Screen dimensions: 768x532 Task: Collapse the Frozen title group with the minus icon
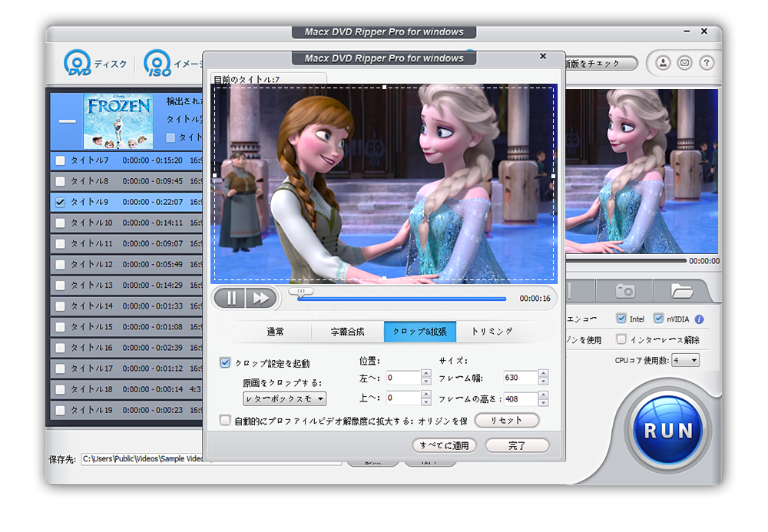67,121
